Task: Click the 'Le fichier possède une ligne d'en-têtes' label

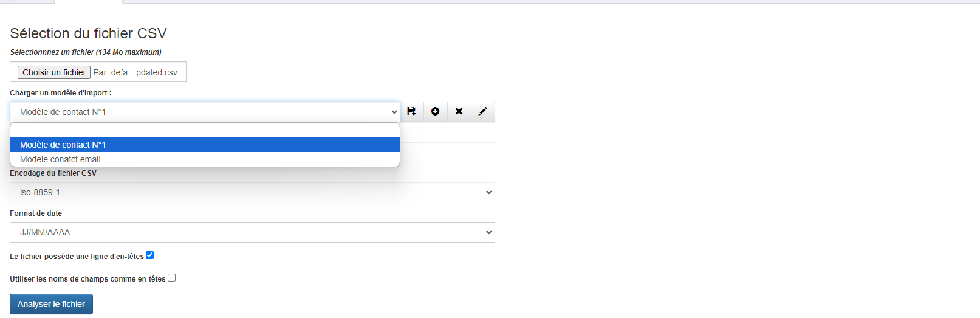Action: pos(77,257)
